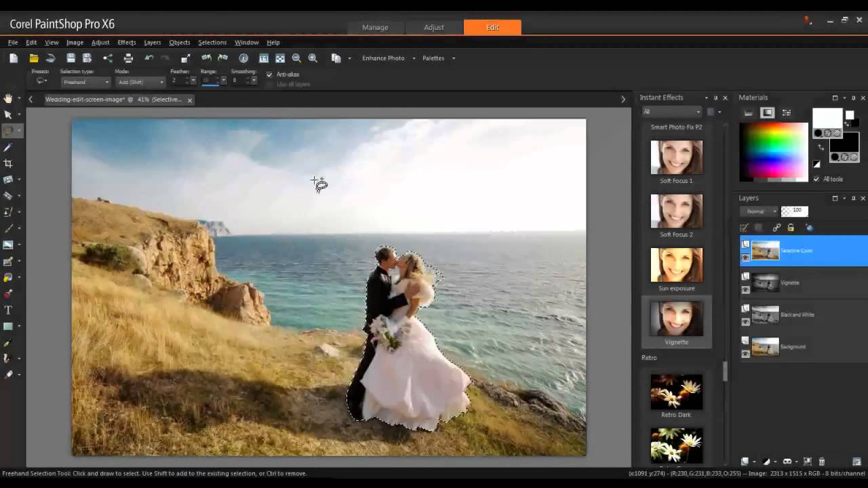Select the Crop tool

pyautogui.click(x=8, y=163)
